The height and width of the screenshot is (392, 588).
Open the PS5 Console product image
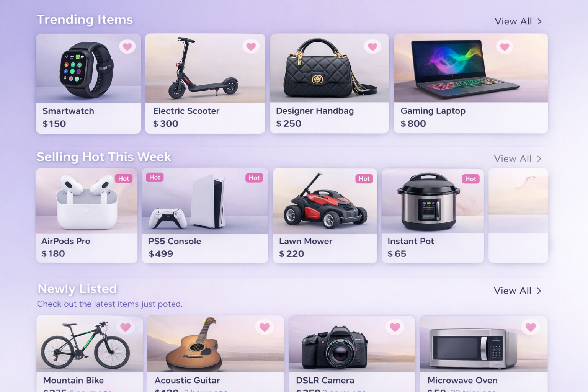(x=205, y=201)
